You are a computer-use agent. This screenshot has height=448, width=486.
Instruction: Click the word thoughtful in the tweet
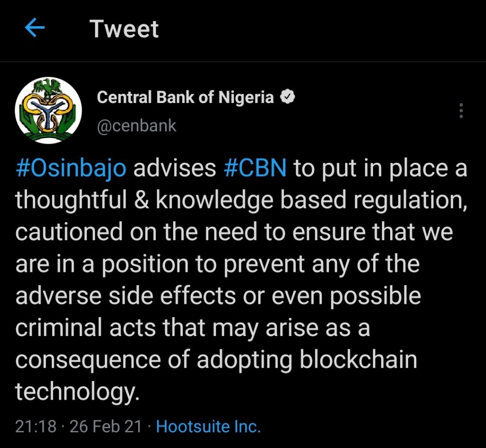coord(75,201)
